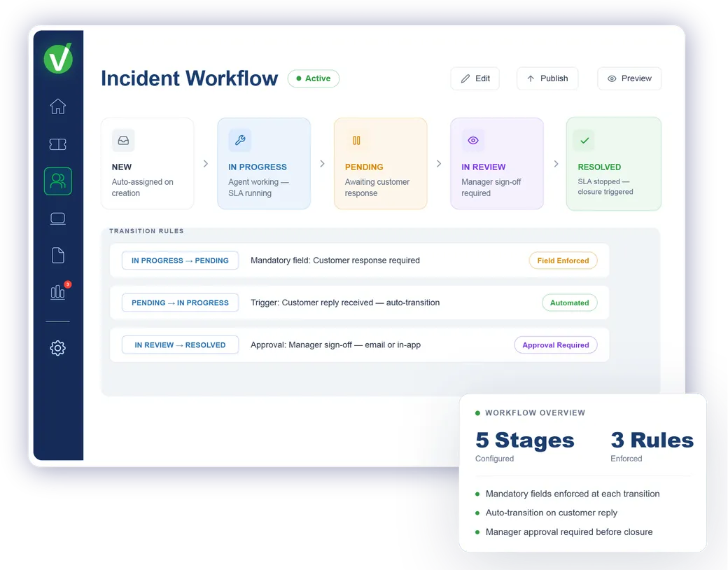Open the Settings gear icon
The height and width of the screenshot is (570, 728).
[x=57, y=348]
